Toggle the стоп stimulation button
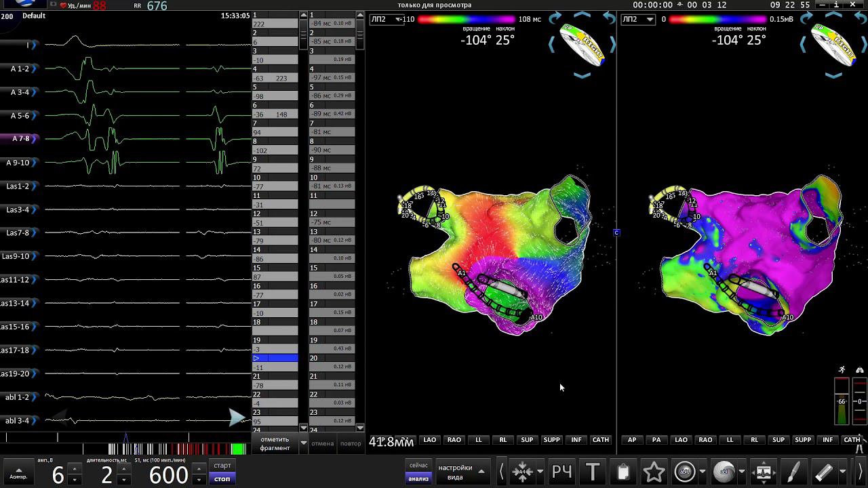 [222, 479]
